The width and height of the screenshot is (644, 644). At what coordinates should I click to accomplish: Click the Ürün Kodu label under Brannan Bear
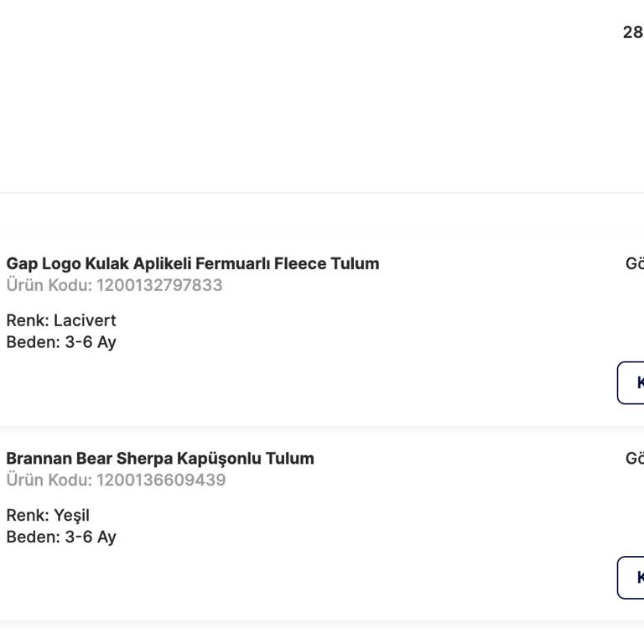[x=49, y=480]
